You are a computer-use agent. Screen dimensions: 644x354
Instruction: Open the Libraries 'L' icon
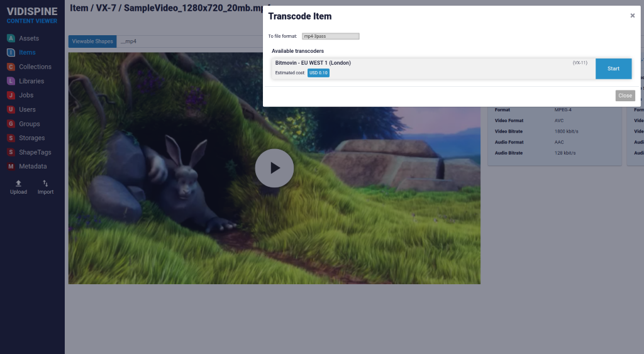(x=11, y=81)
